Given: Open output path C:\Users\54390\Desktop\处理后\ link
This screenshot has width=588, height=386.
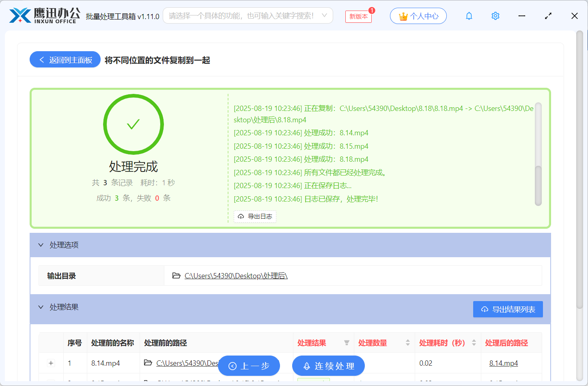Looking at the screenshot, I should tap(236, 276).
